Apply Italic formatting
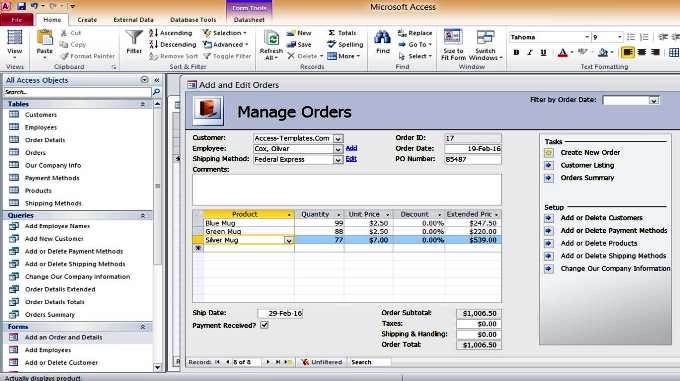 pos(530,52)
